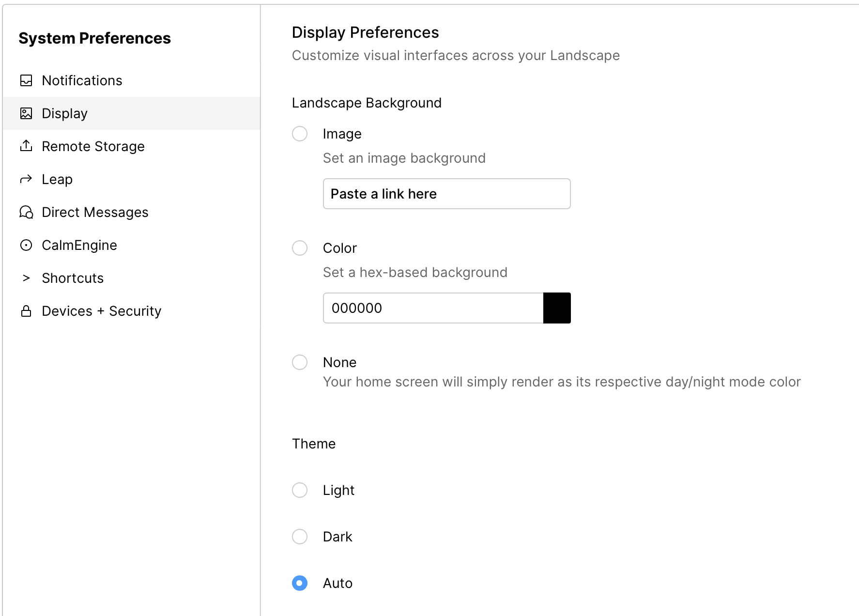Choose the Light theme option
This screenshot has height=616, width=859.
click(x=300, y=490)
